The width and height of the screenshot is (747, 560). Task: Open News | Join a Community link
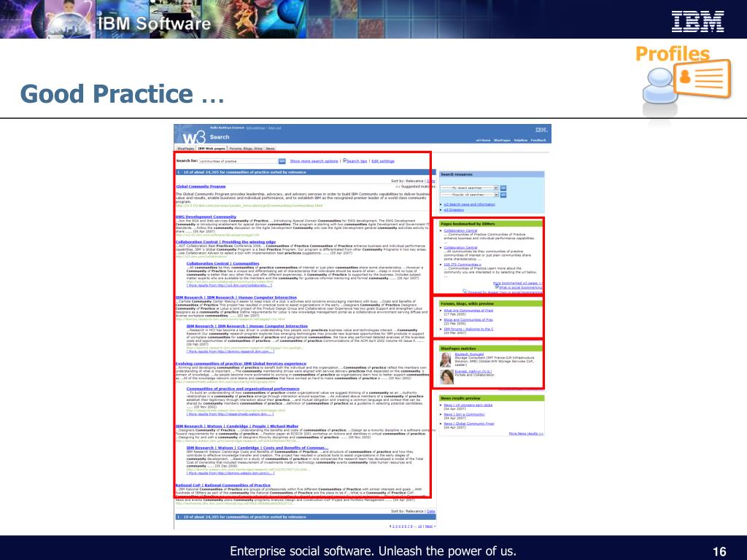tap(465, 414)
